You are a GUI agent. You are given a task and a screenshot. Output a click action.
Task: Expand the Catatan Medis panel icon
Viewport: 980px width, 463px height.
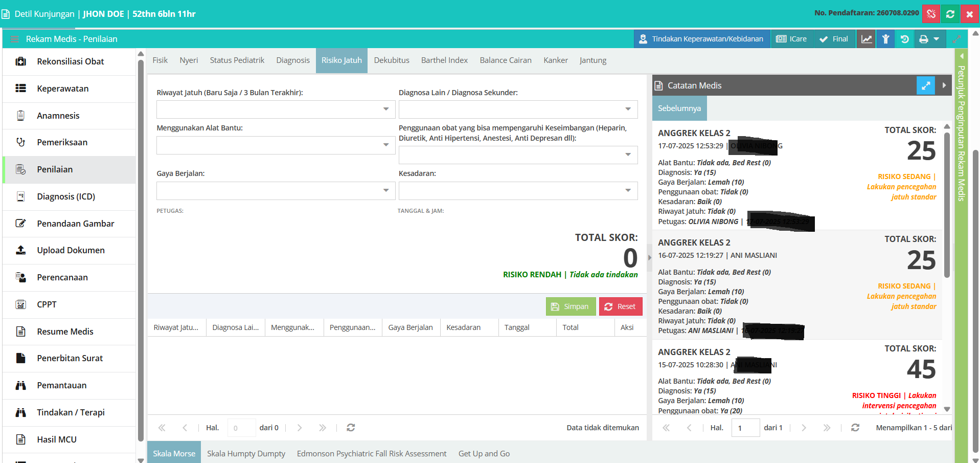[926, 85]
